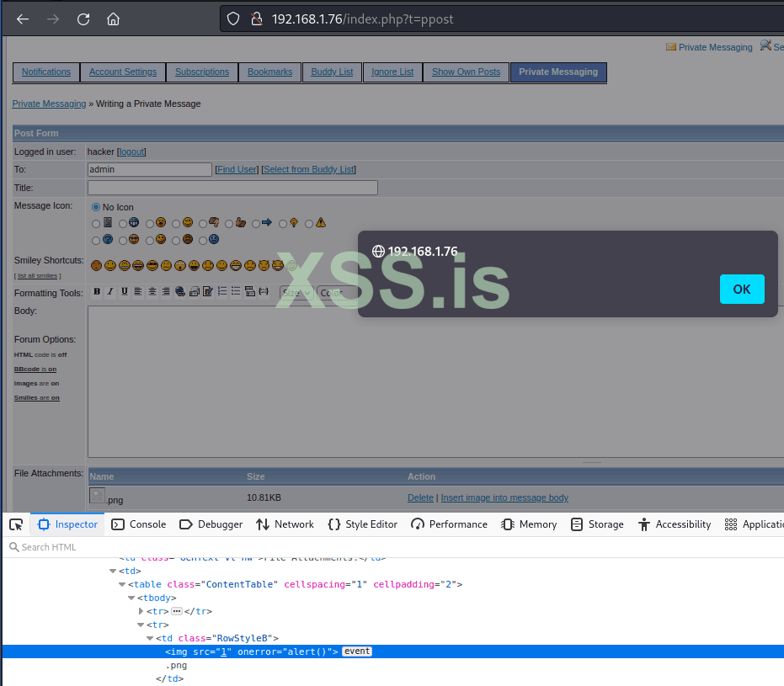Center align the message text
The width and height of the screenshot is (784, 686).
[x=152, y=292]
